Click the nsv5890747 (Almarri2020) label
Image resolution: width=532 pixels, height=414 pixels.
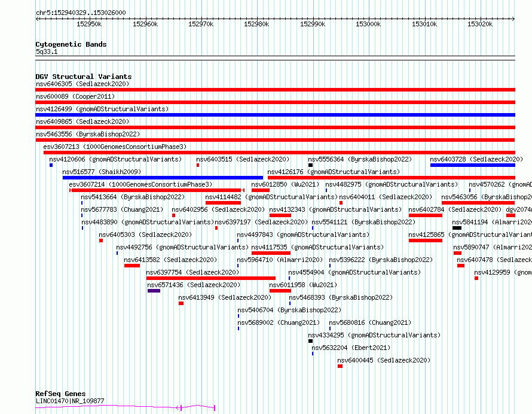tap(493, 247)
